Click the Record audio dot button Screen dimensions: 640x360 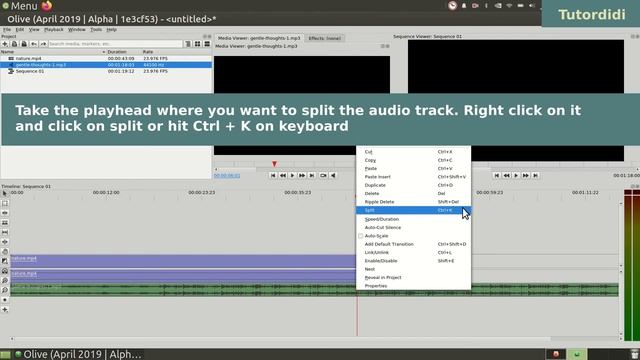pyautogui.click(x=5, y=300)
